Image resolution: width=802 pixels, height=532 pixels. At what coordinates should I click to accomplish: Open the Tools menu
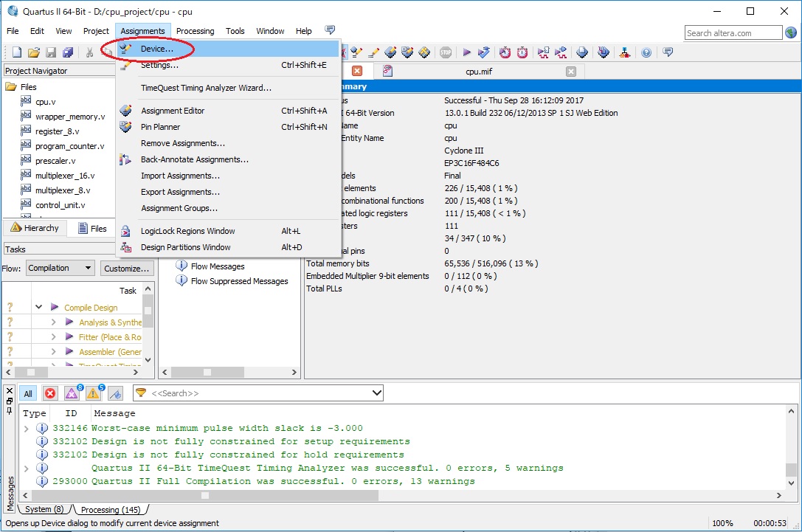tap(235, 31)
